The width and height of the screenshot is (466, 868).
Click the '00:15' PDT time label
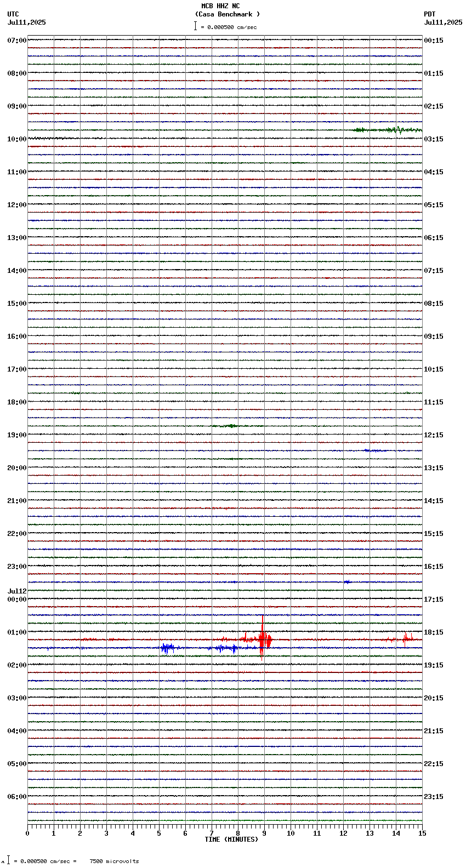(434, 41)
